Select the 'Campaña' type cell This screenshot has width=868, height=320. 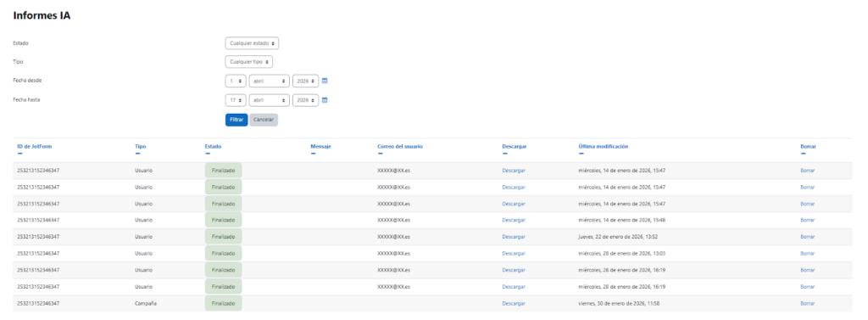pyautogui.click(x=145, y=303)
